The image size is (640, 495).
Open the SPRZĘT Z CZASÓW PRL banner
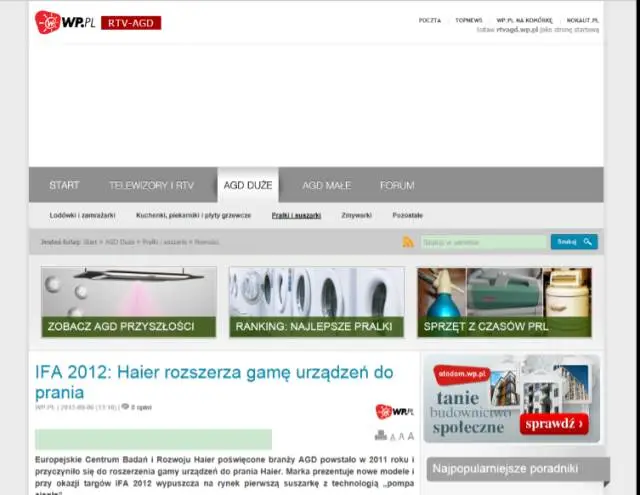pyautogui.click(x=504, y=302)
